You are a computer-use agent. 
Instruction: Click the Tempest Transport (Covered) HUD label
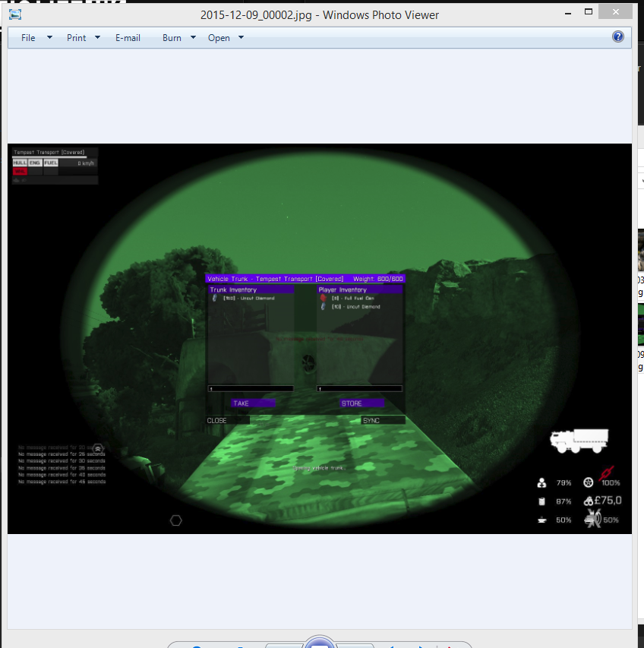point(49,152)
